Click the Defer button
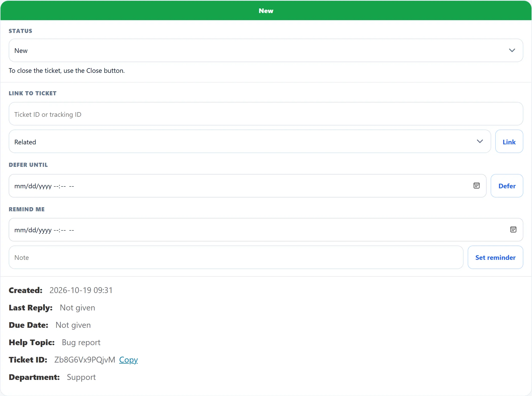This screenshot has height=396, width=532. point(507,186)
